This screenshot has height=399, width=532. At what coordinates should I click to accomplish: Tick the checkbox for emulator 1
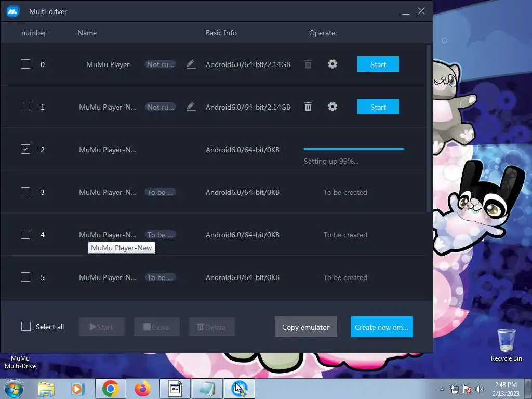(25, 107)
